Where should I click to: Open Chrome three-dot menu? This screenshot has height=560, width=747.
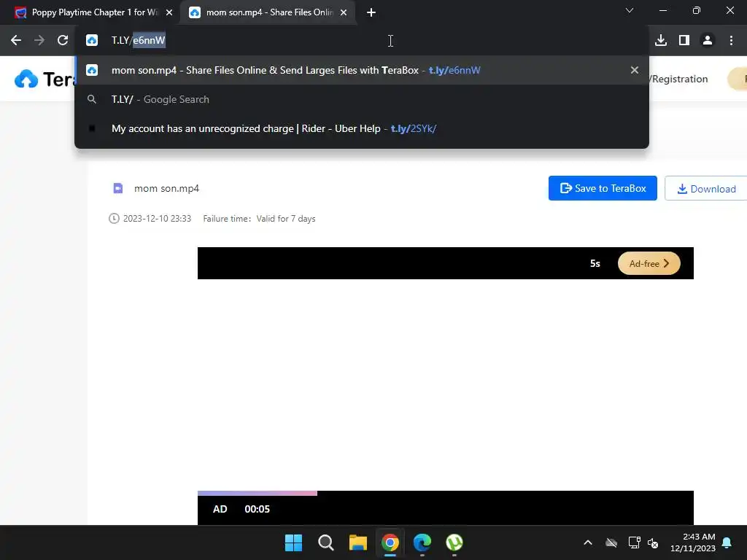click(731, 41)
